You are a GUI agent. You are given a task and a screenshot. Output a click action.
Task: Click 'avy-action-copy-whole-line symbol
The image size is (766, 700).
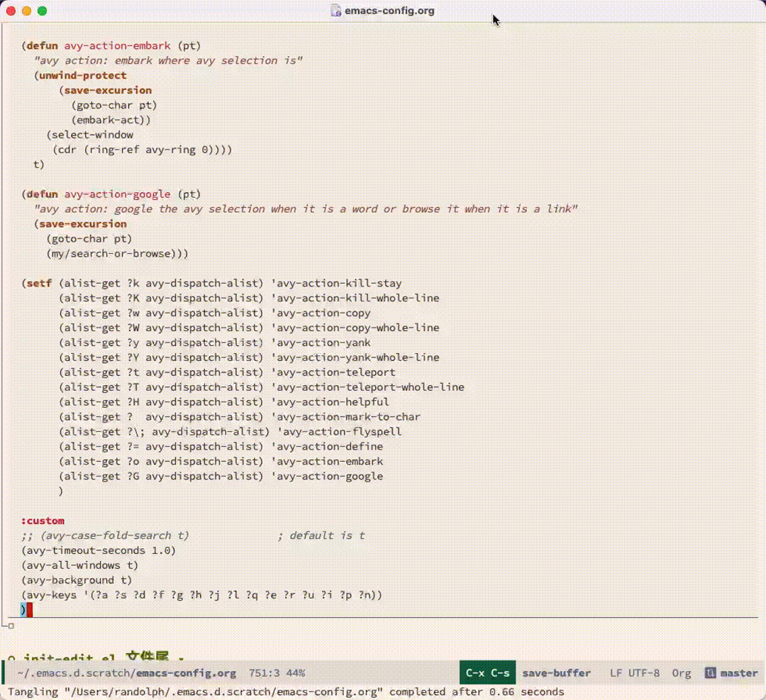(x=355, y=328)
